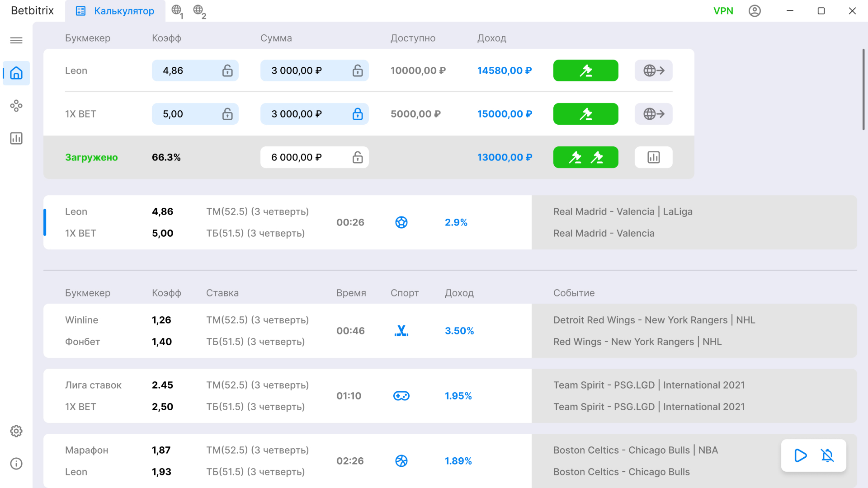
Task: Click the Загружено status label
Action: [x=91, y=158]
